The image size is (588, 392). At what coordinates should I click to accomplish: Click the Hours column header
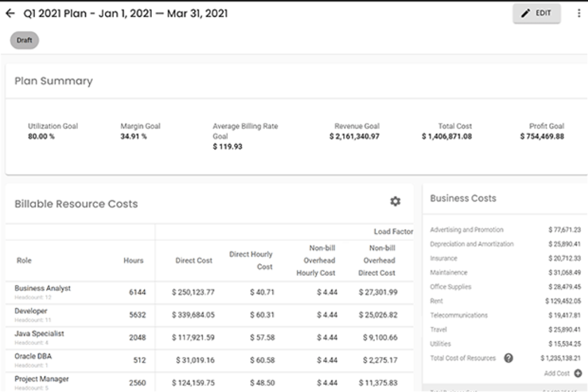tap(133, 260)
